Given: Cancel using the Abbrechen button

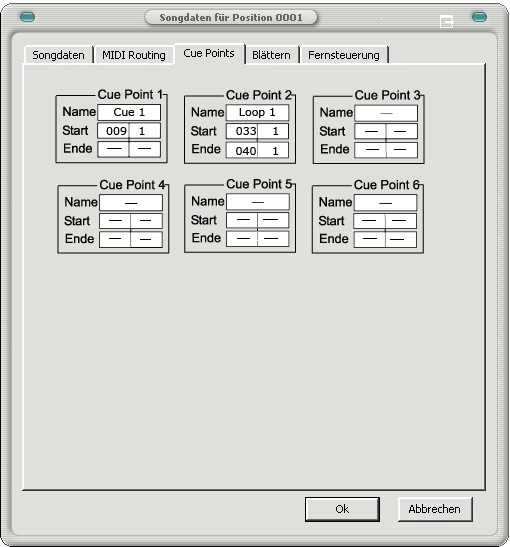Looking at the screenshot, I should coord(435,509).
